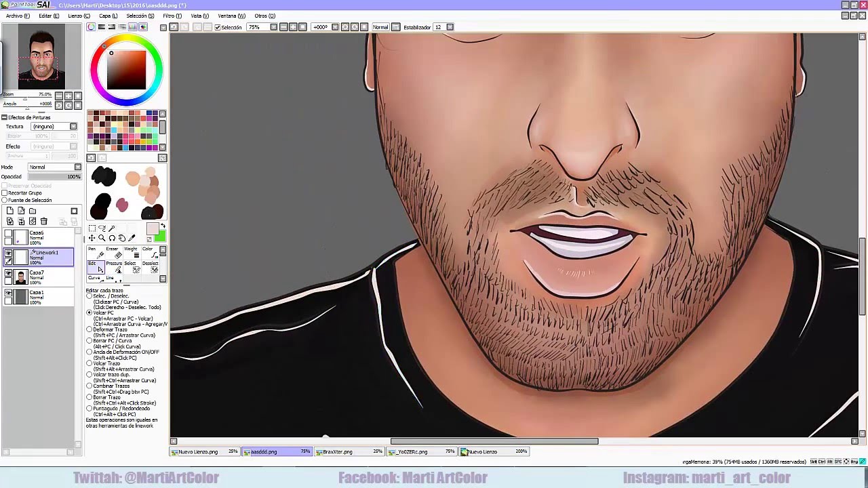Image resolution: width=868 pixels, height=488 pixels.
Task: Click the navigator face thumbnail
Action: point(41,56)
